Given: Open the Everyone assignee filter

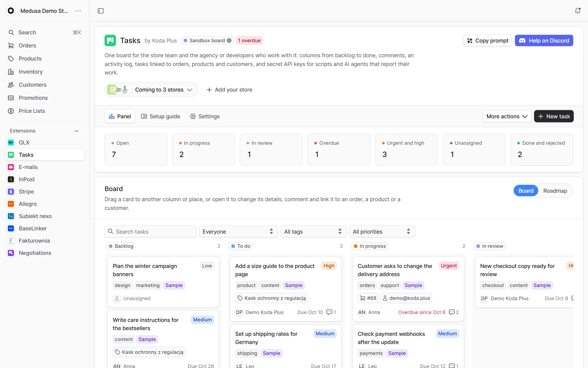Looking at the screenshot, I should point(238,232).
